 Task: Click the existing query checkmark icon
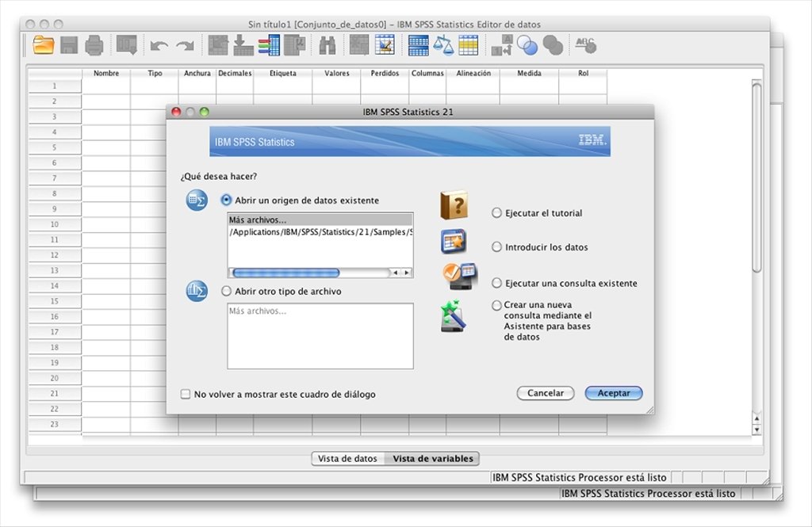tap(459, 277)
